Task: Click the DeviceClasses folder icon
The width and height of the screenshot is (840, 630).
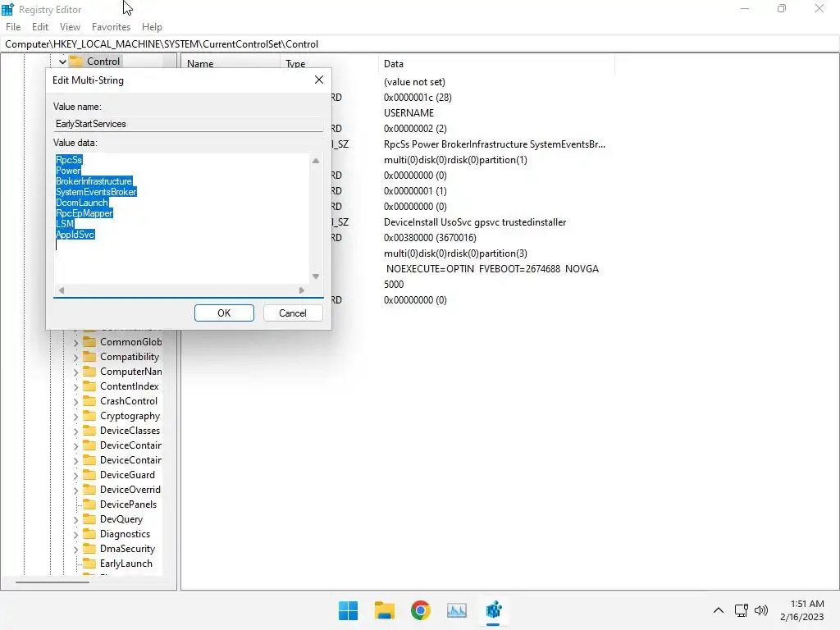Action: pyautogui.click(x=89, y=430)
